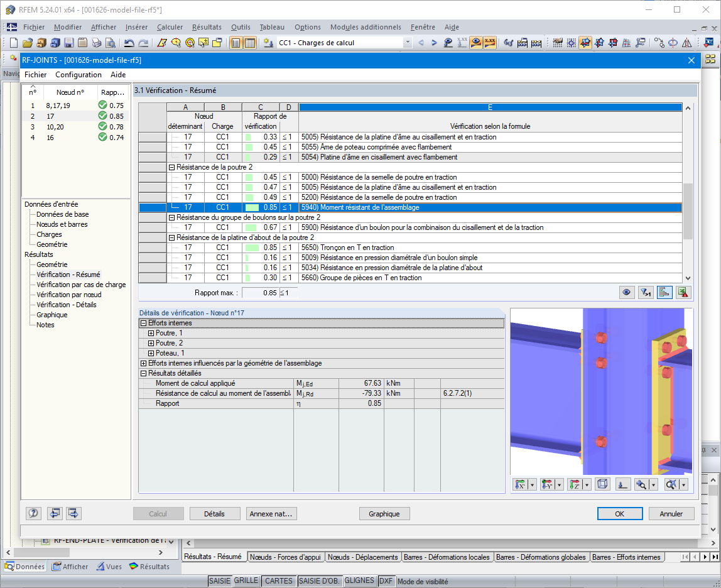Toggle SAISIE mode in status bar

pos(220,581)
